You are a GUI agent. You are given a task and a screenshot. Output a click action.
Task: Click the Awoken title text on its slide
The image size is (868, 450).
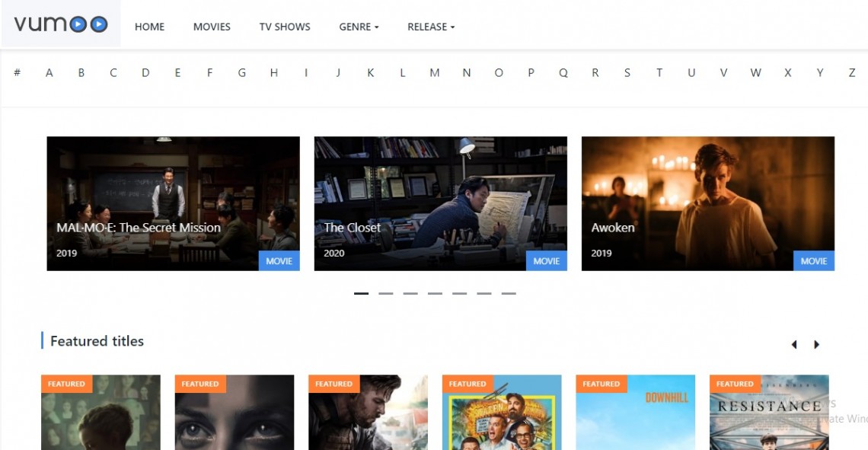[612, 227]
